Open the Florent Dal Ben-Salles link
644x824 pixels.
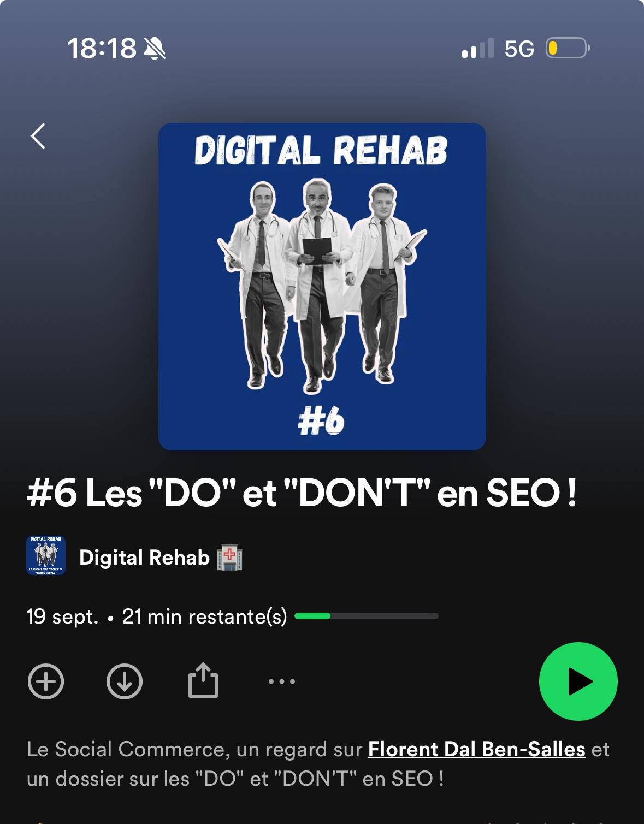[477, 749]
